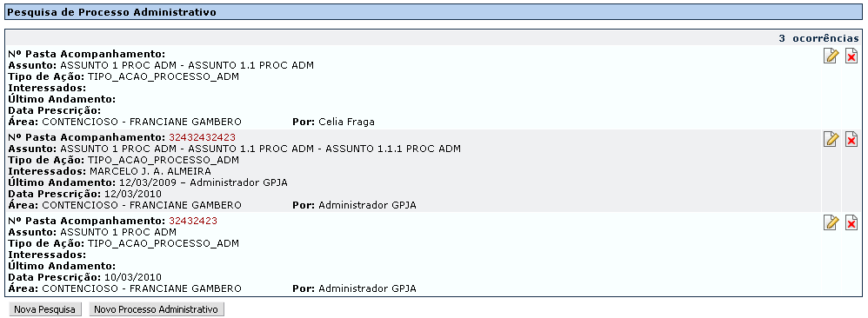
Task: Edit the process created by Celia Fraga
Action: tap(831, 56)
